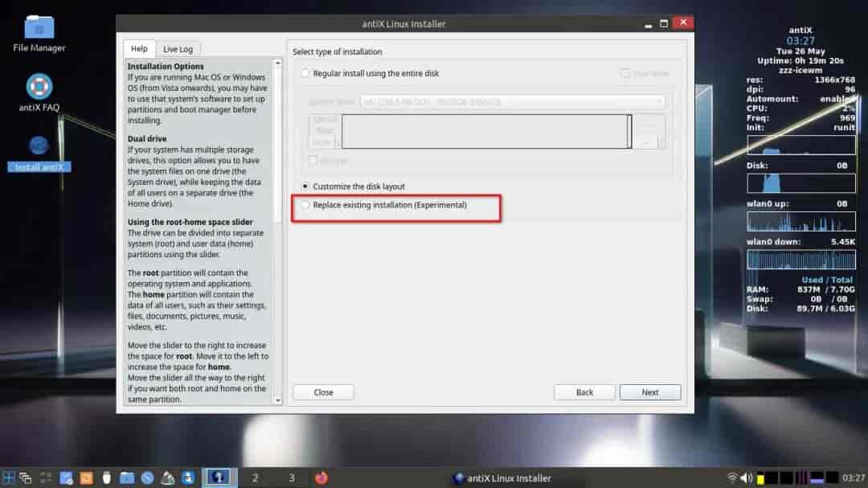Click the wlan0 up network graph
Screen dimensions: 868x488
800,221
